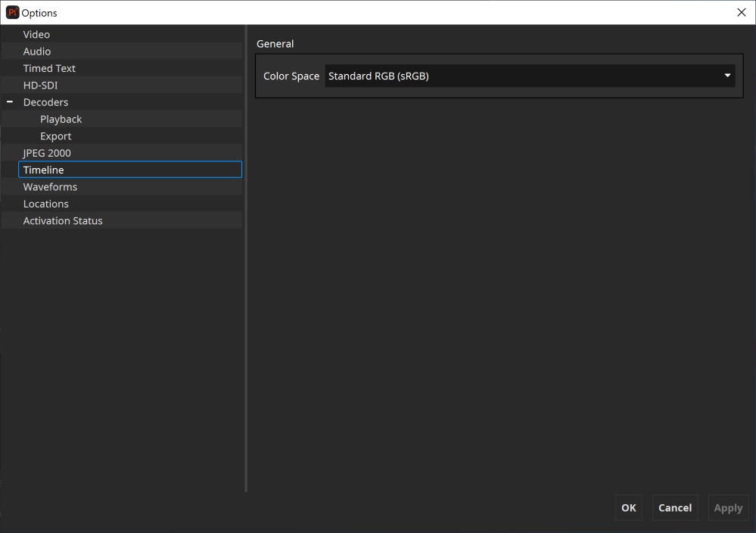
Task: Select the Video options category
Action: click(36, 35)
